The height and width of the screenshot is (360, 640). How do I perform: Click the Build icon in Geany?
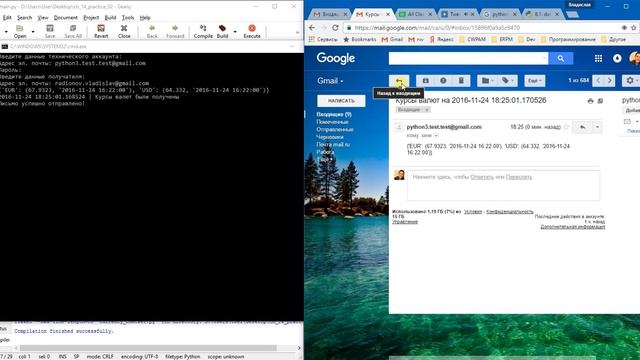coord(222,31)
